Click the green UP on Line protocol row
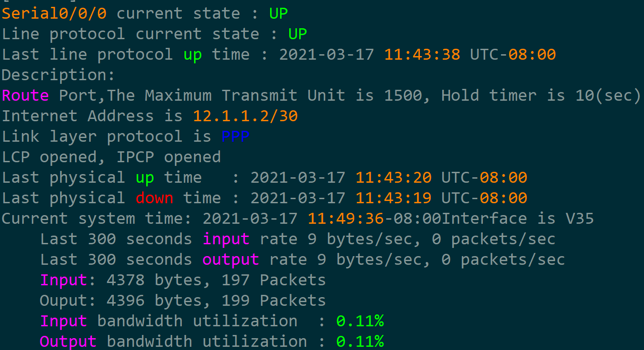Image resolution: width=644 pixels, height=350 pixels. (298, 34)
